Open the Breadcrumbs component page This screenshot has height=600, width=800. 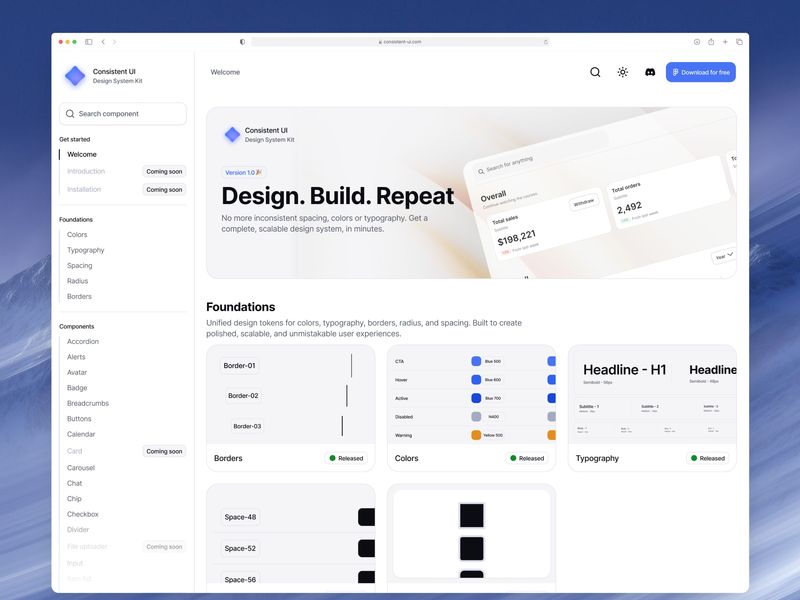click(x=87, y=403)
